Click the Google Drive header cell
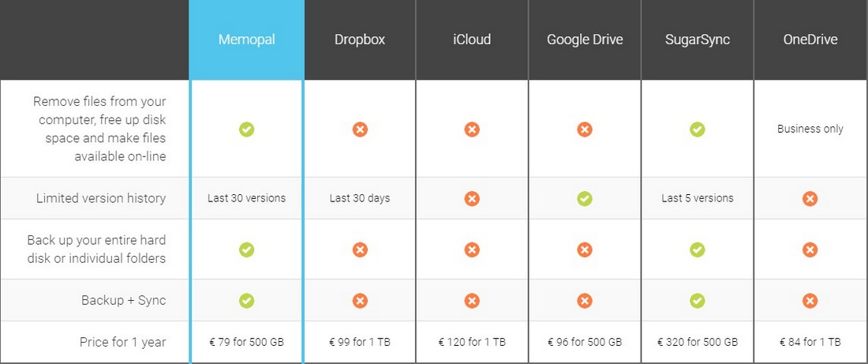868x364 pixels. pos(585,40)
